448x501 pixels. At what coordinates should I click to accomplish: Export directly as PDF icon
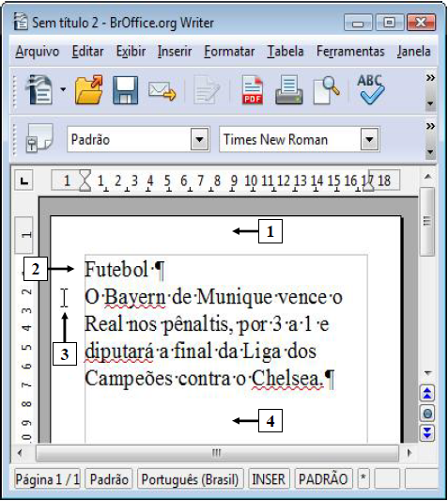point(253,90)
